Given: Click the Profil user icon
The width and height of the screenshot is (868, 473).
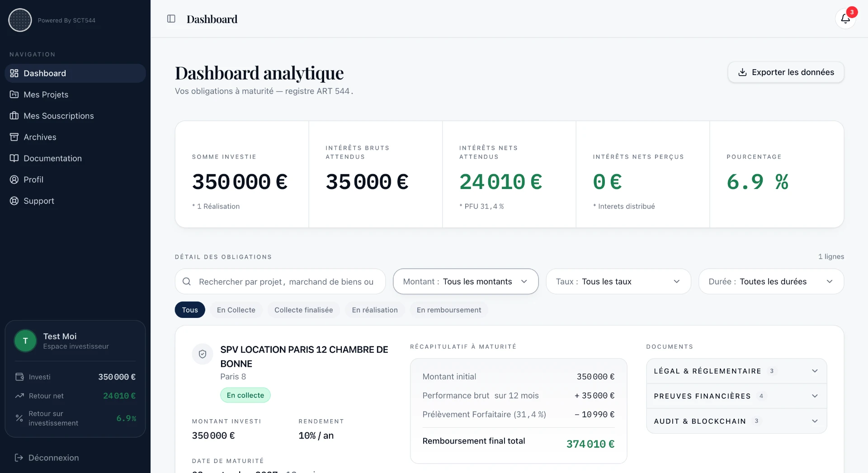Looking at the screenshot, I should 14,180.
